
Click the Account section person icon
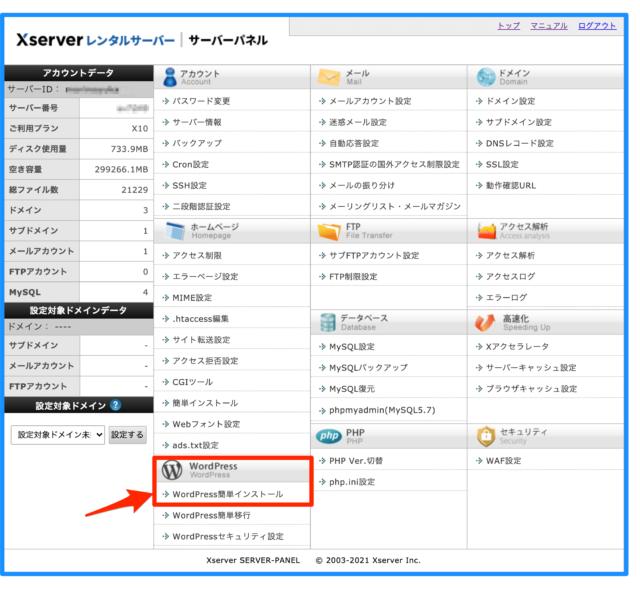[x=171, y=78]
